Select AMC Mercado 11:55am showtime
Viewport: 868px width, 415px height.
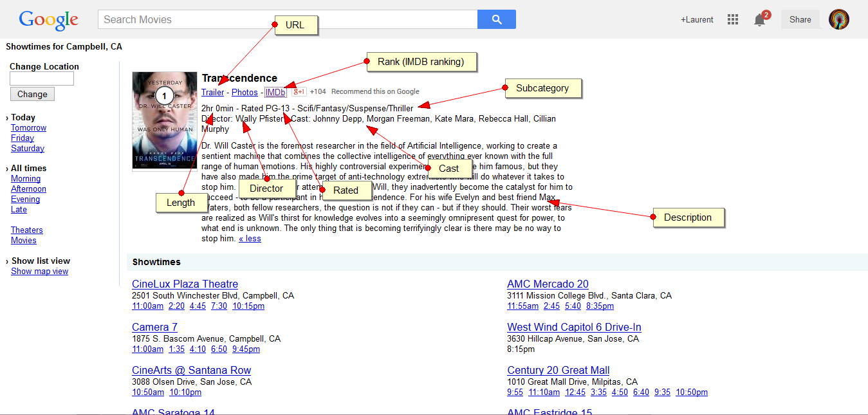[x=522, y=306]
